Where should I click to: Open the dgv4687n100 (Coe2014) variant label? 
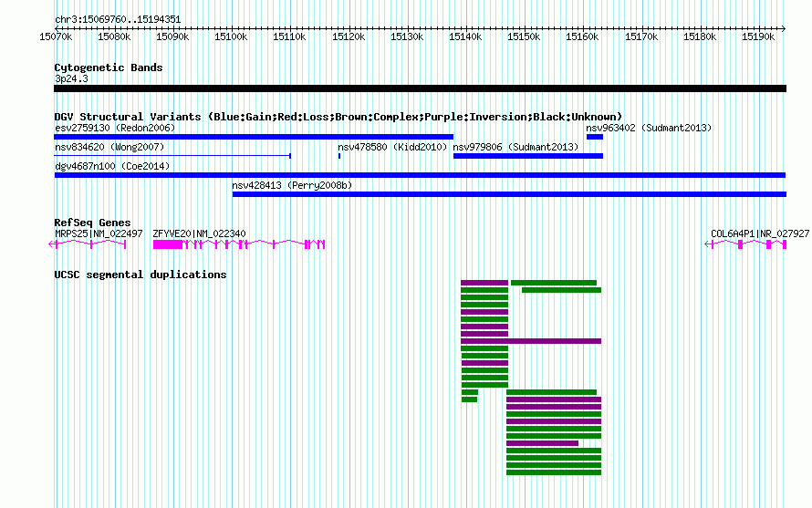coord(112,166)
